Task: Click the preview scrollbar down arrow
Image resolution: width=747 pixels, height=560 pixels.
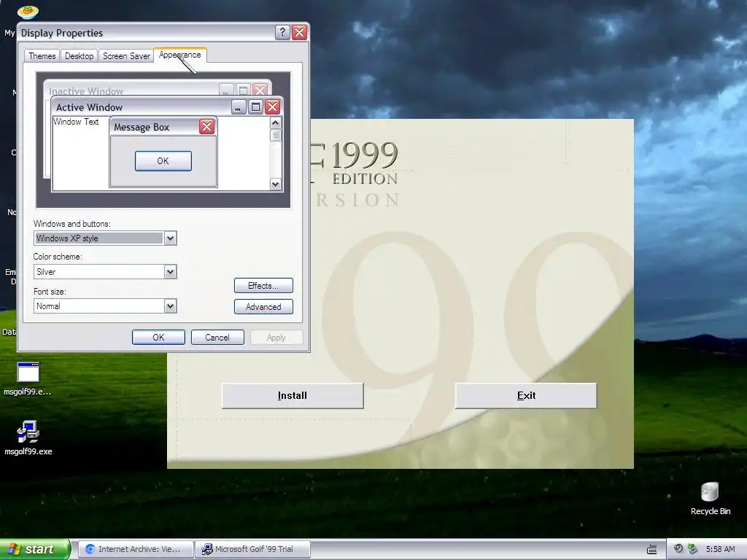Action: click(x=275, y=184)
